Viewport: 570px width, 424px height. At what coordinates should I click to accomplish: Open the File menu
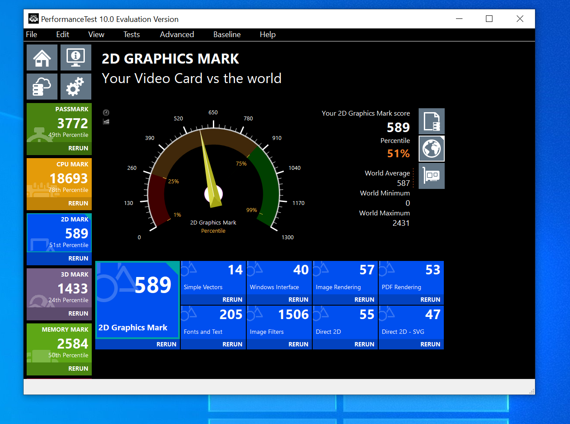click(31, 35)
